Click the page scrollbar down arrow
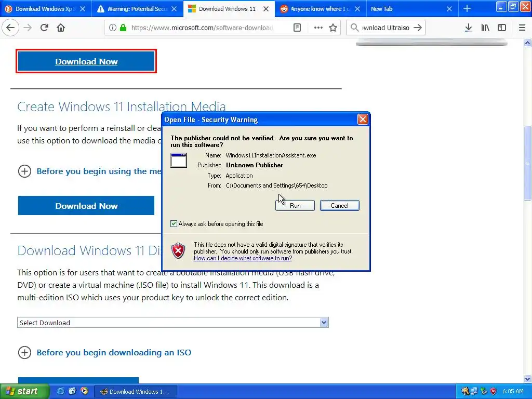Image resolution: width=532 pixels, height=399 pixels. tap(527, 379)
